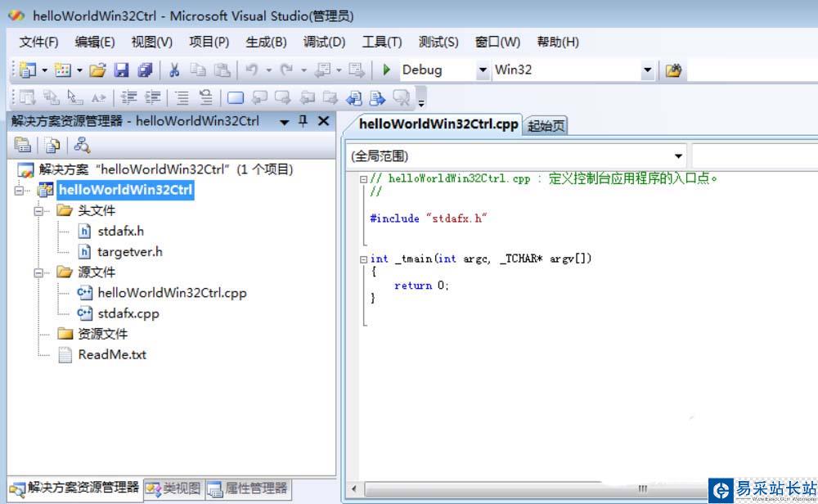The width and height of the screenshot is (818, 504).
Task: Click the Copy icon in the toolbar
Action: (198, 70)
